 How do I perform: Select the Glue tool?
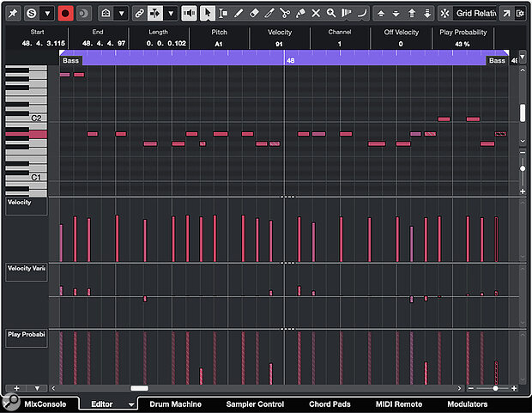click(300, 14)
